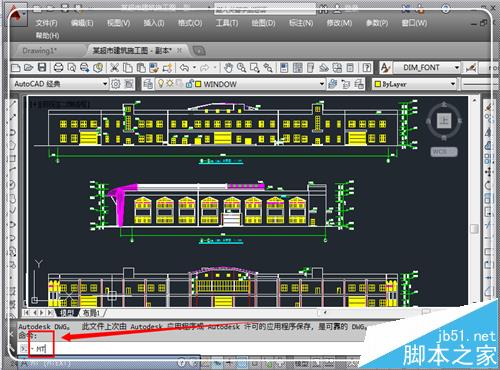
Task: Click WINDOW layer yellow color square
Action: [x=198, y=84]
